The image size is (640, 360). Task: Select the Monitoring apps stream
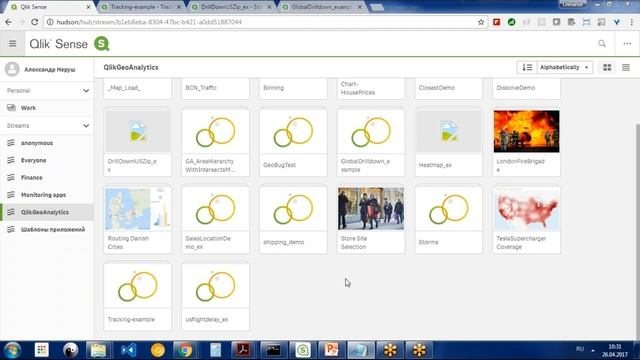tap(47, 195)
